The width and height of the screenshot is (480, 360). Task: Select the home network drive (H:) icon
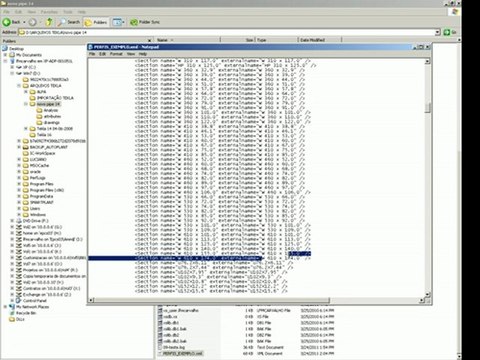pos(19,233)
